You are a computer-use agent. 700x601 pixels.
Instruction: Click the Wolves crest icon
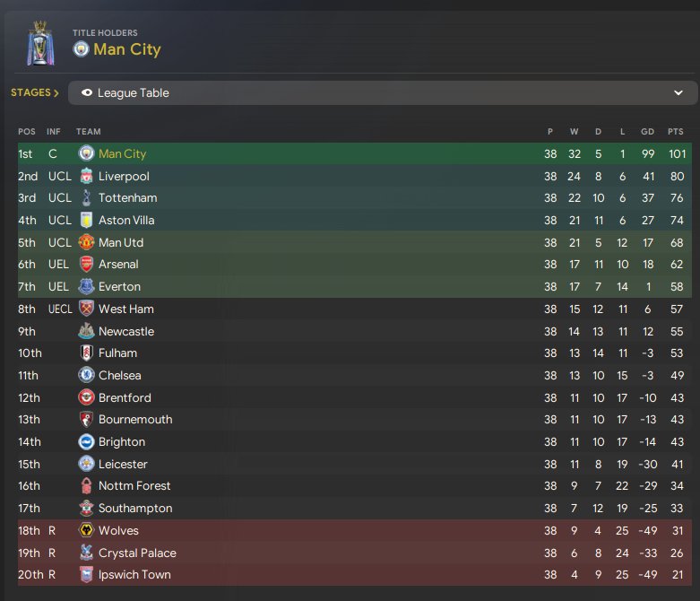[x=86, y=530]
